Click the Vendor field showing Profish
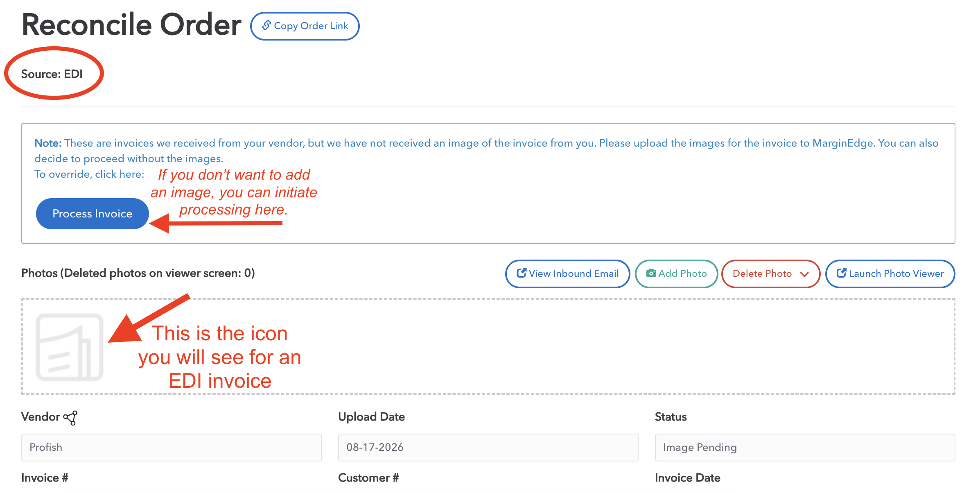This screenshot has height=493, width=980. (x=172, y=447)
